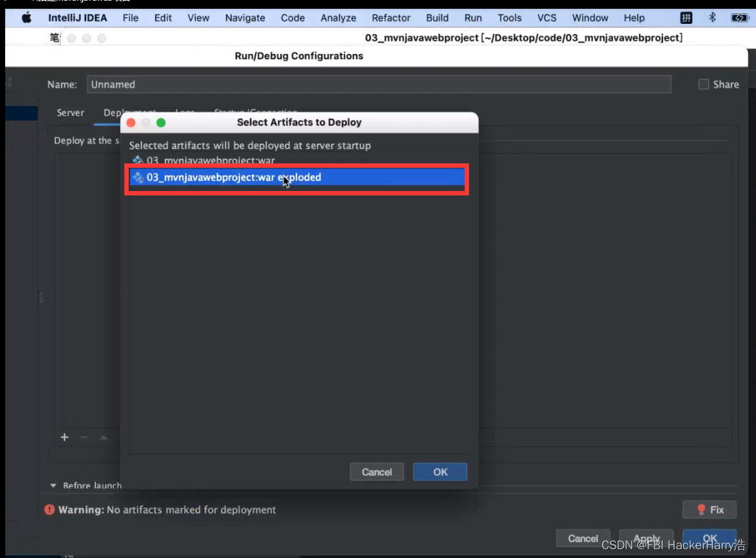Open the Help menu
Image resolution: width=756 pixels, height=558 pixels.
tap(634, 18)
